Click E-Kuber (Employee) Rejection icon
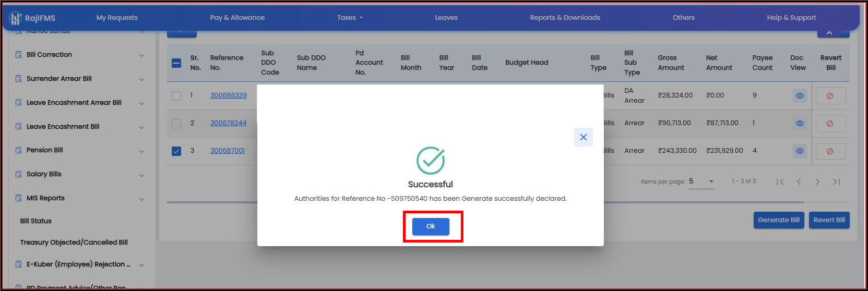Screen dimensions: 868x291 click(x=19, y=264)
